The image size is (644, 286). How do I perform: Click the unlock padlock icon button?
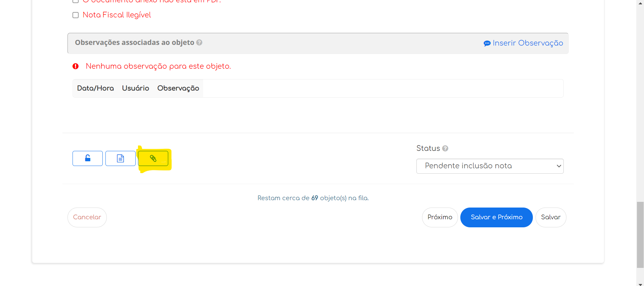click(88, 158)
